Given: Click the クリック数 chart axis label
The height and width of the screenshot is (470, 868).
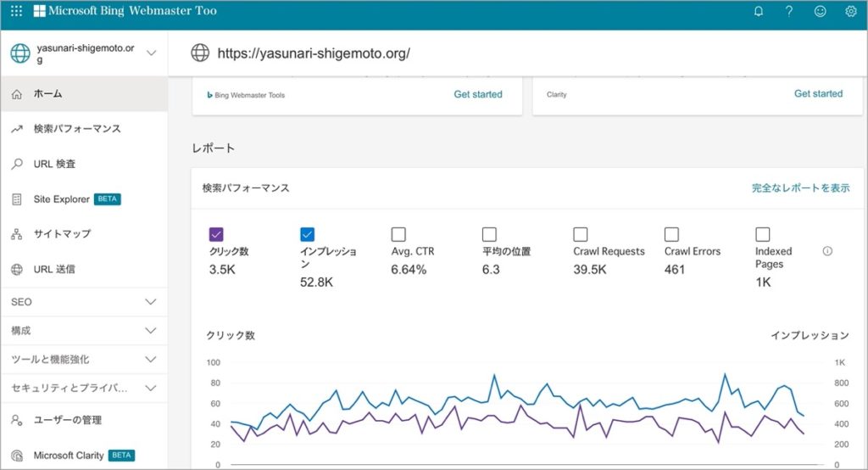Looking at the screenshot, I should click(x=231, y=335).
